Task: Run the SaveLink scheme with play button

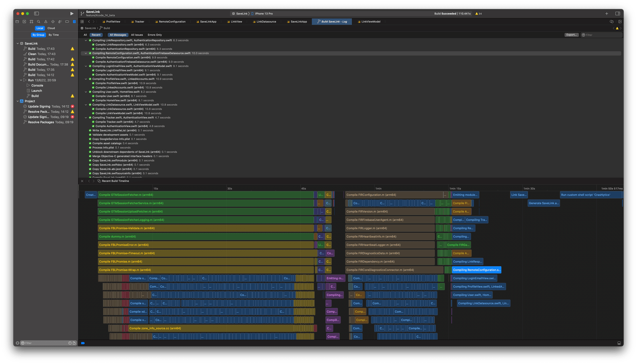Action: 72,13
